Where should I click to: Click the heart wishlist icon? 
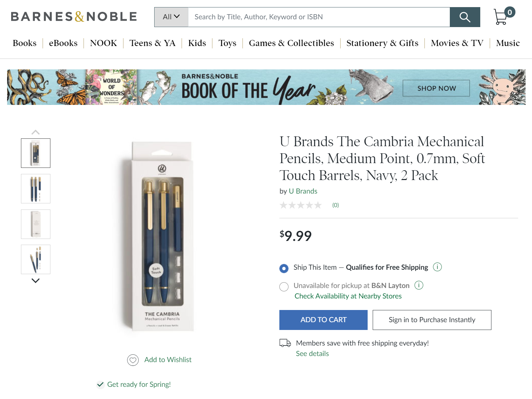(x=133, y=360)
